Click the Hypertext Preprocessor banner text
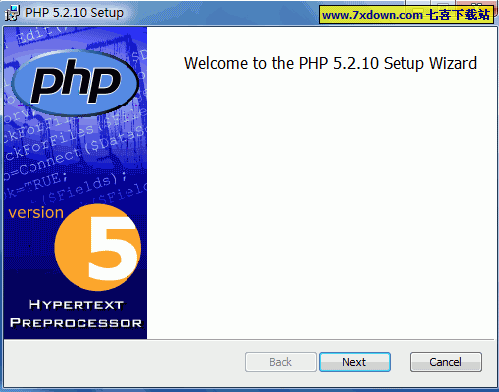This screenshot has width=499, height=392. (x=76, y=314)
